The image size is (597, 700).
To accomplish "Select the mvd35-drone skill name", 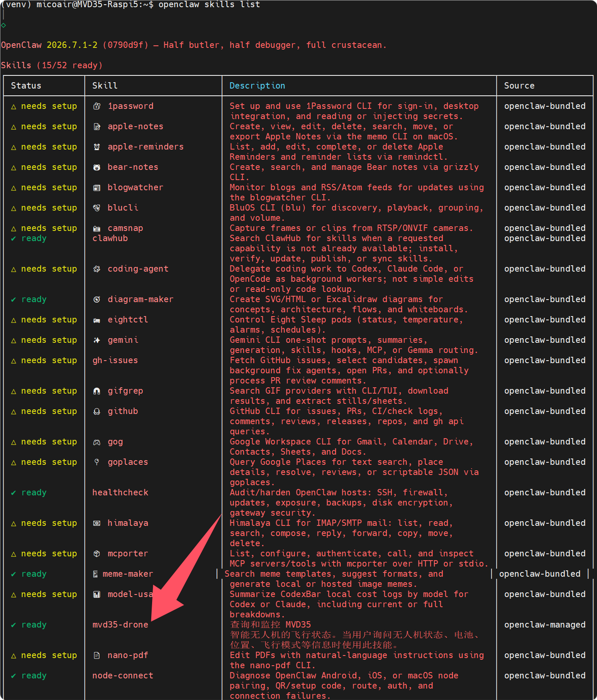I will [120, 625].
